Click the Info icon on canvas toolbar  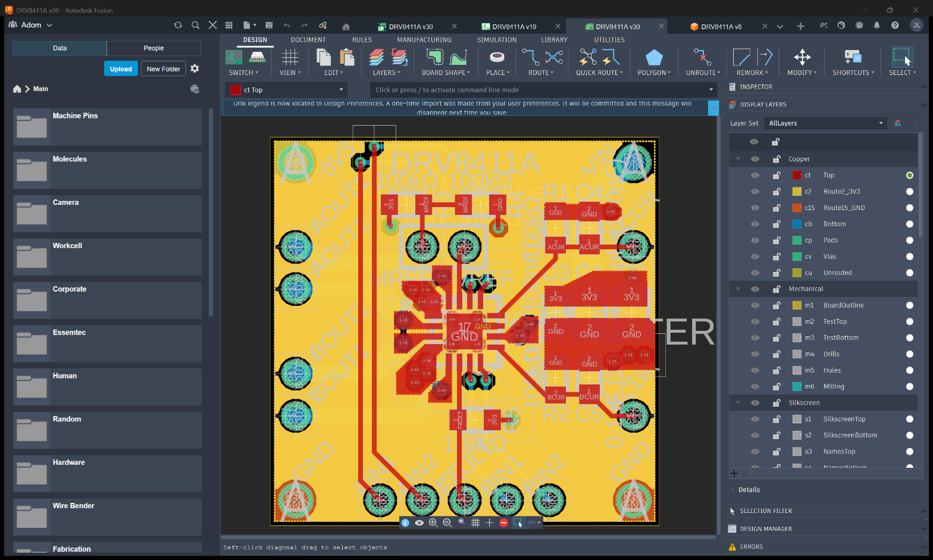[x=405, y=523]
